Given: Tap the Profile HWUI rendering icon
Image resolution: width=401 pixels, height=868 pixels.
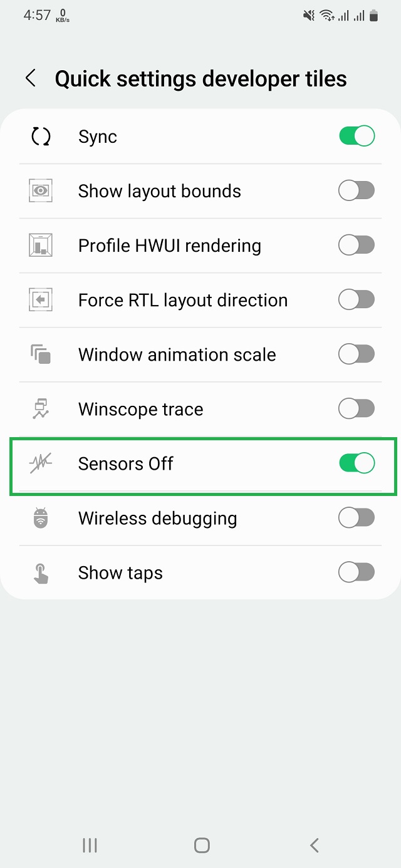Looking at the screenshot, I should coord(41,245).
